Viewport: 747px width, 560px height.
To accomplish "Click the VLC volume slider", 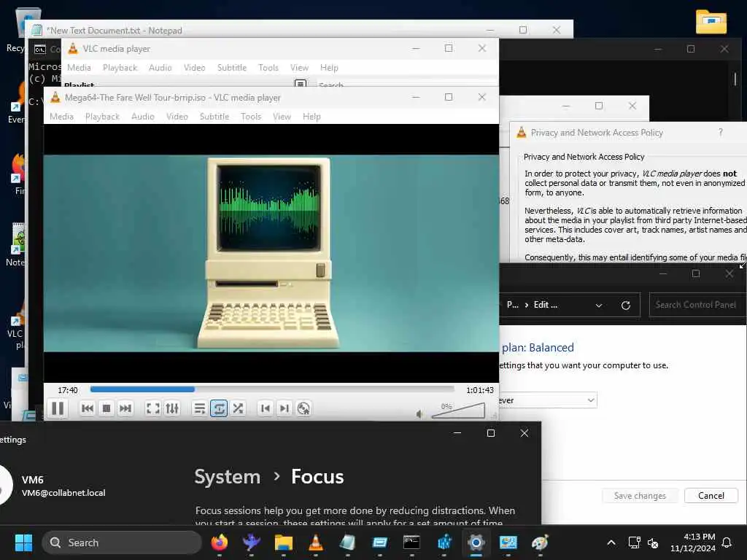I will tap(458, 411).
